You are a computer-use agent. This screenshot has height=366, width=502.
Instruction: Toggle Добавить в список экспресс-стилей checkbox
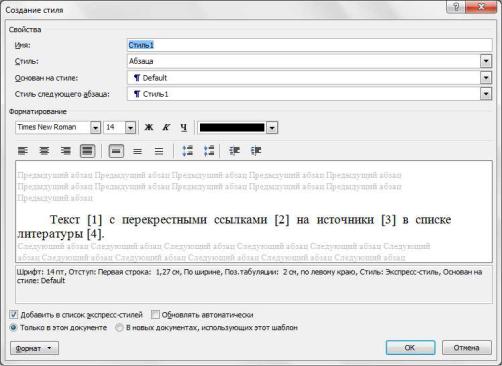pyautogui.click(x=13, y=315)
